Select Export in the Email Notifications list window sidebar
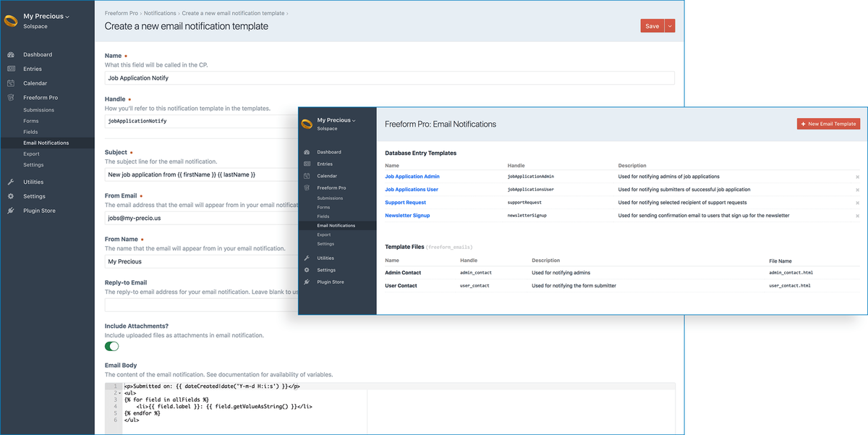This screenshot has width=868, height=435. 324,235
